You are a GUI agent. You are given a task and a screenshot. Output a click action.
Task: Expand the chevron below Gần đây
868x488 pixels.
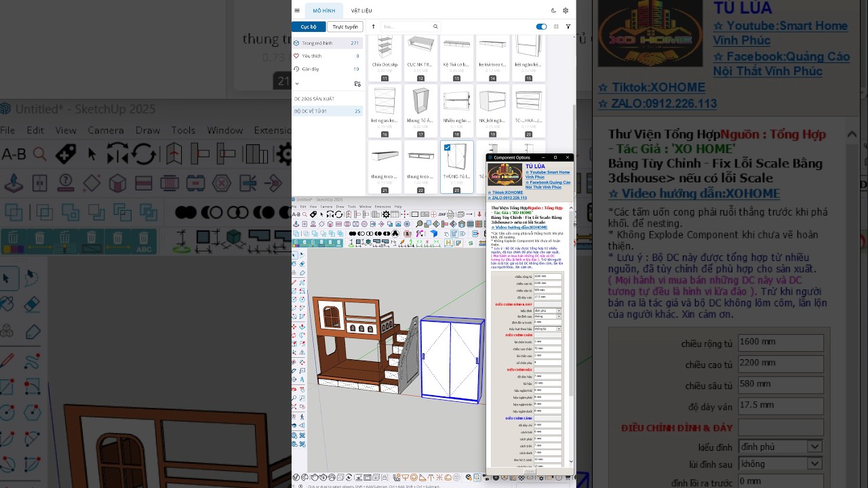[297, 83]
